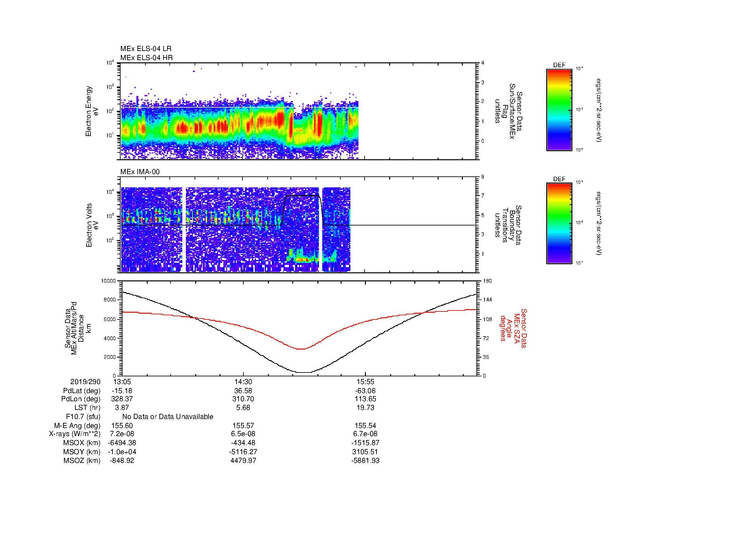Click X-rays value 7.2e-08
This screenshot has width=756, height=534.
click(x=122, y=434)
